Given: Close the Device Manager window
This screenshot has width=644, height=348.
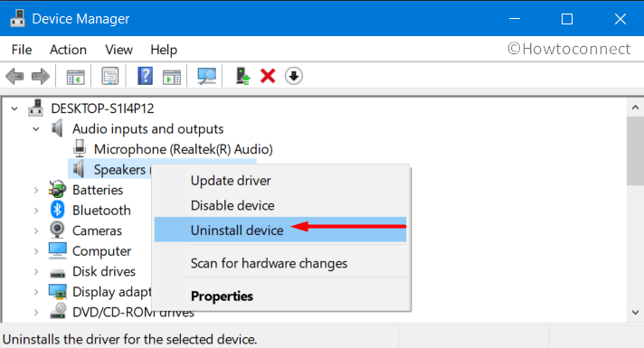Looking at the screenshot, I should [620, 19].
